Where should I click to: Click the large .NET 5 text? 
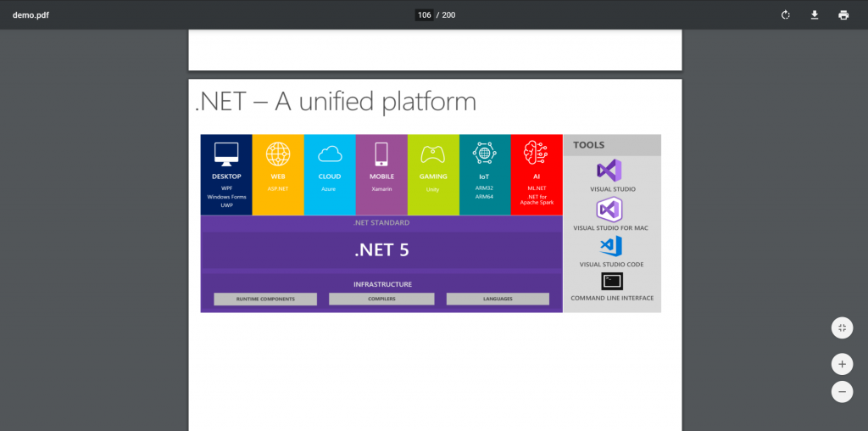click(x=381, y=250)
